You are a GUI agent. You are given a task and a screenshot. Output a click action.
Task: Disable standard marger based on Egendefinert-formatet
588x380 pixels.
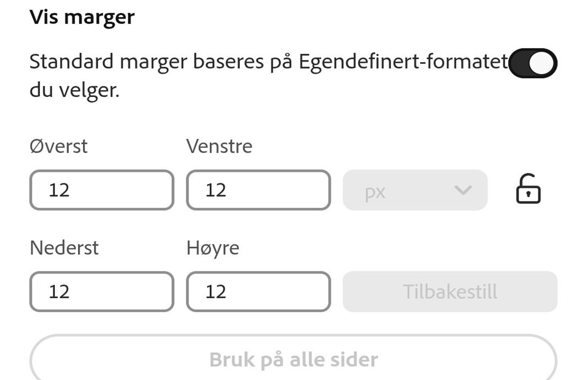pyautogui.click(x=533, y=63)
